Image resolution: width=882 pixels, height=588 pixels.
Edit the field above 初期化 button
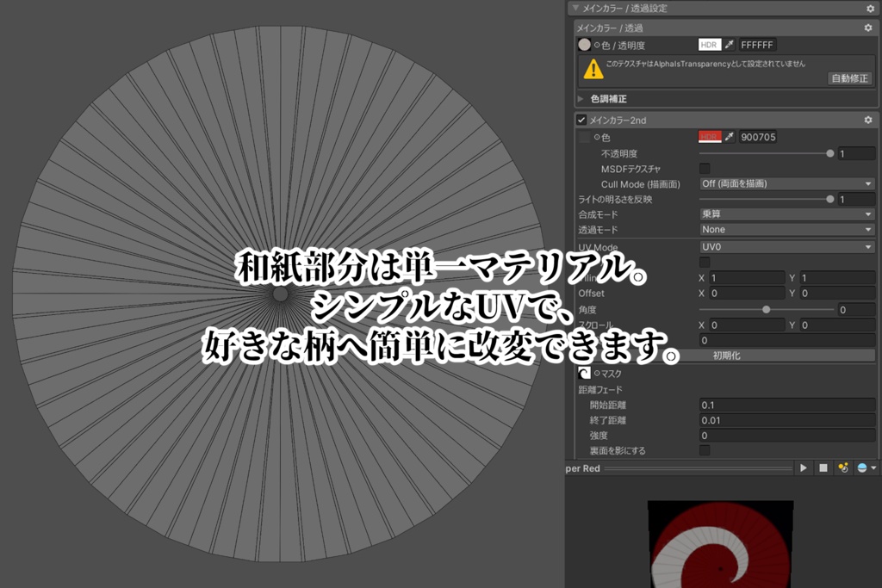tap(787, 340)
